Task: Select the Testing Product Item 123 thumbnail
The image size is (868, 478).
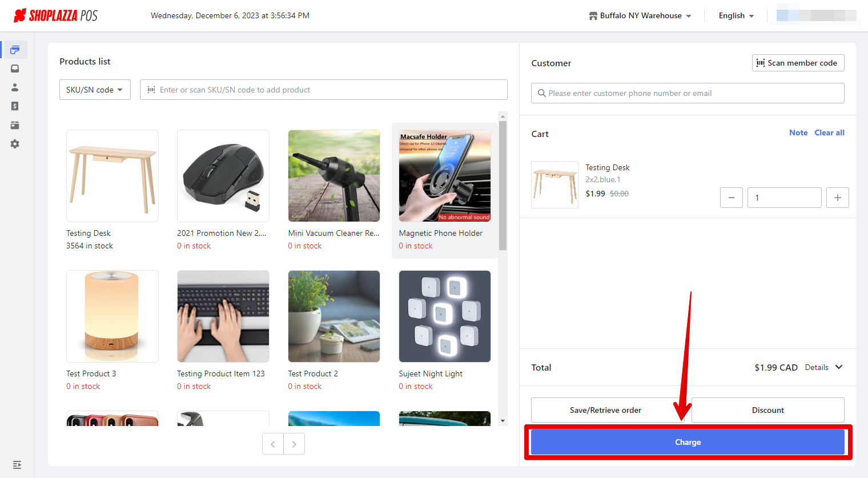Action: pyautogui.click(x=223, y=316)
